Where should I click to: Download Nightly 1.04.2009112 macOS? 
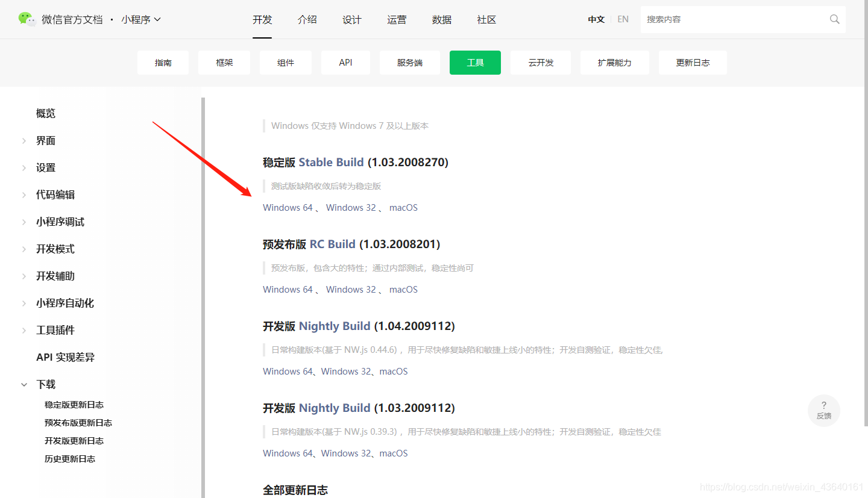click(x=394, y=372)
